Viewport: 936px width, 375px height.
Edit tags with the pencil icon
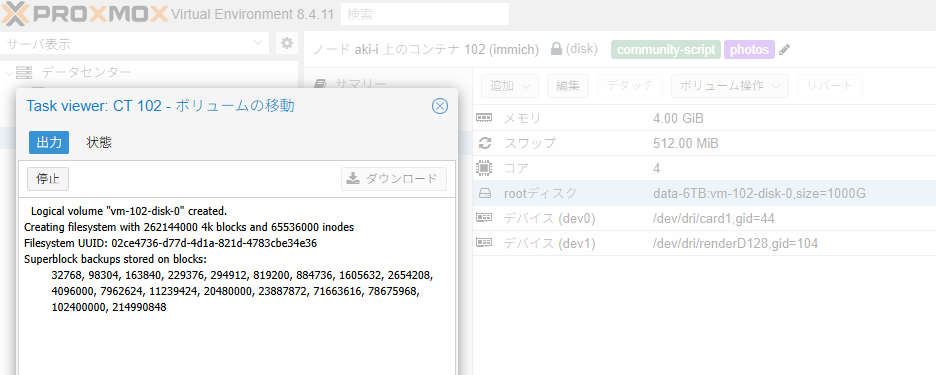pos(785,50)
